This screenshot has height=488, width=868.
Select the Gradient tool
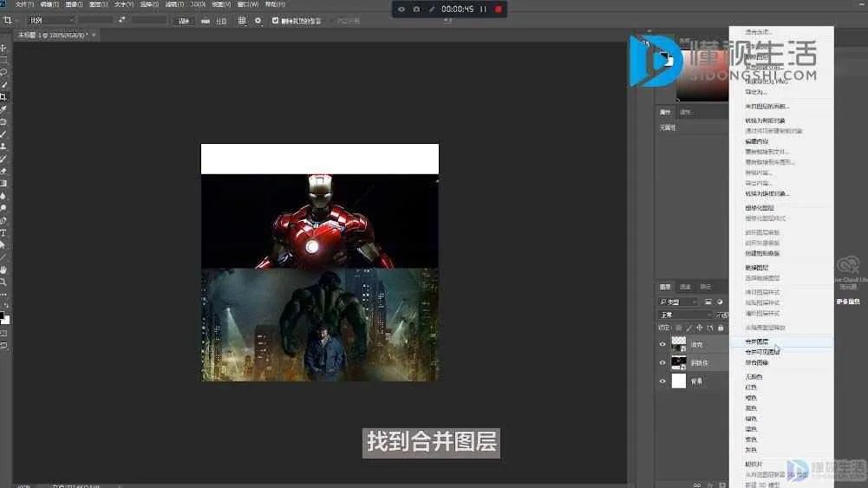tap(3, 183)
